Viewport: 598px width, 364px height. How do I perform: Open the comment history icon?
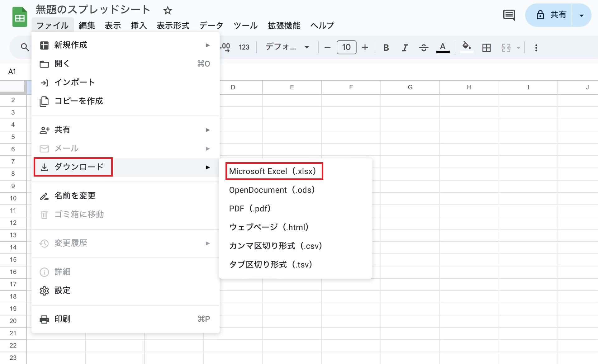click(509, 15)
